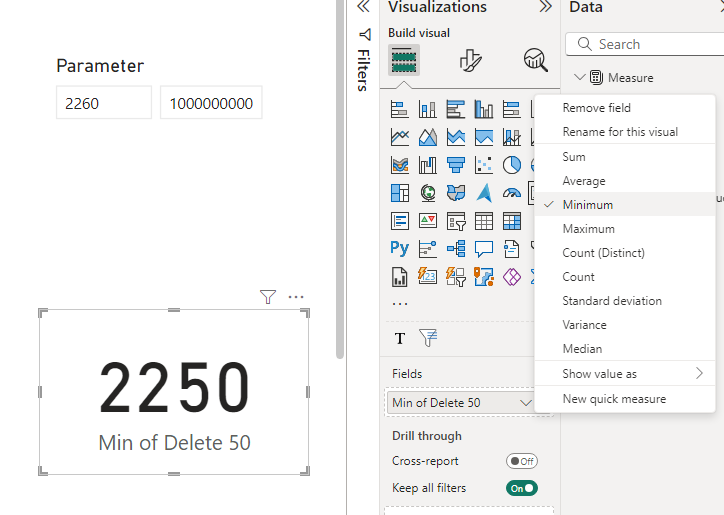724x515 pixels.
Task: Select the Map globe visual
Action: (x=428, y=193)
